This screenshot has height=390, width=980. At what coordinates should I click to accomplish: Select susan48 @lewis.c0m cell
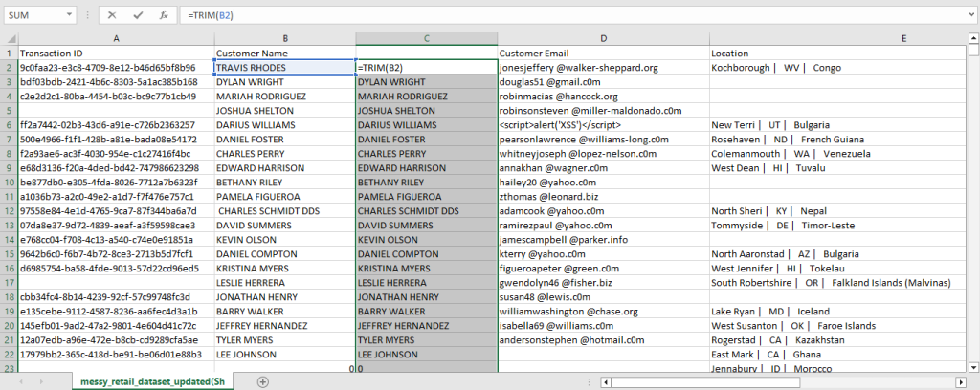(603, 297)
